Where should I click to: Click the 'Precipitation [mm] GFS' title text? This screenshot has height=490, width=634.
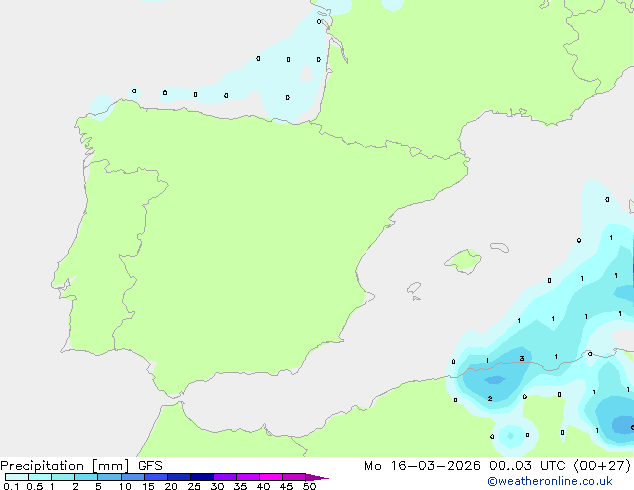(x=81, y=466)
